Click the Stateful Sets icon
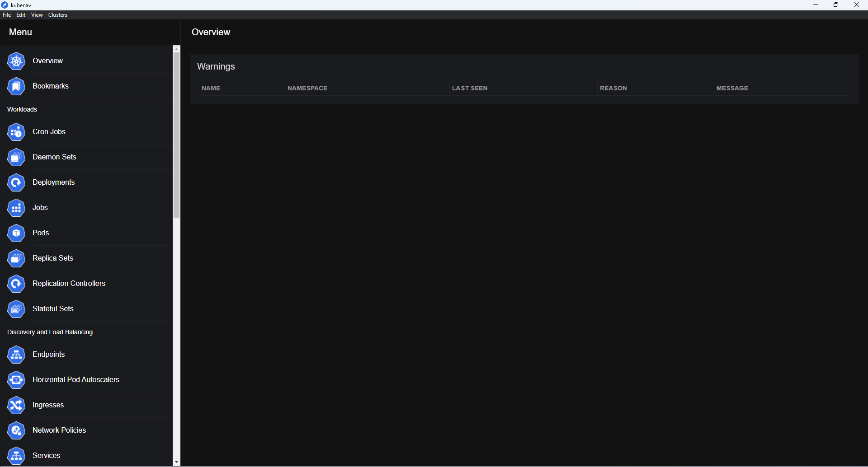The width and height of the screenshot is (868, 467). click(16, 309)
